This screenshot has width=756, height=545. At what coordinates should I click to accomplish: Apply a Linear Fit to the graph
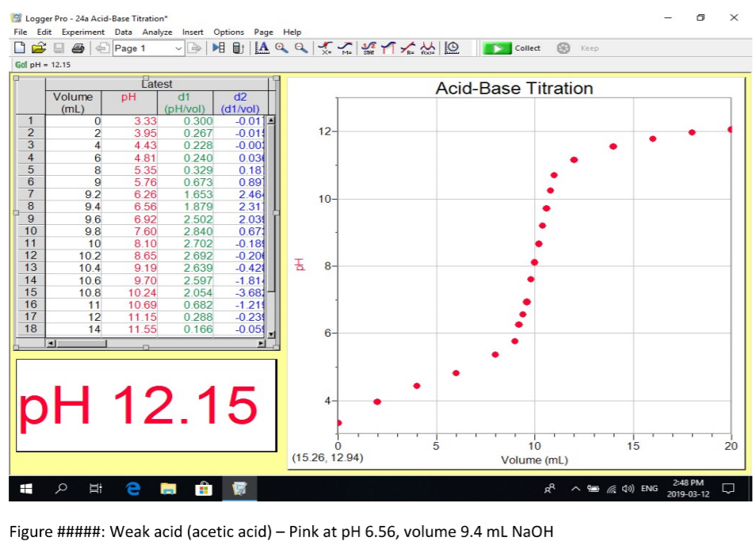click(x=407, y=48)
